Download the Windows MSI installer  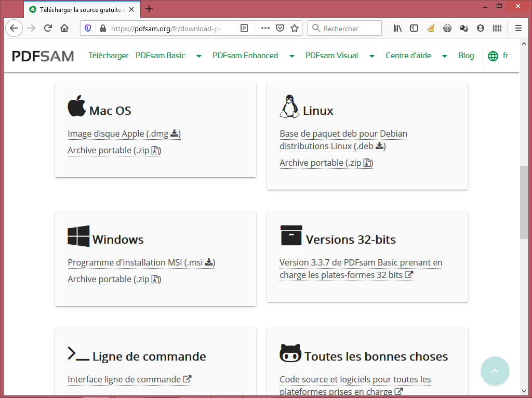coord(141,262)
